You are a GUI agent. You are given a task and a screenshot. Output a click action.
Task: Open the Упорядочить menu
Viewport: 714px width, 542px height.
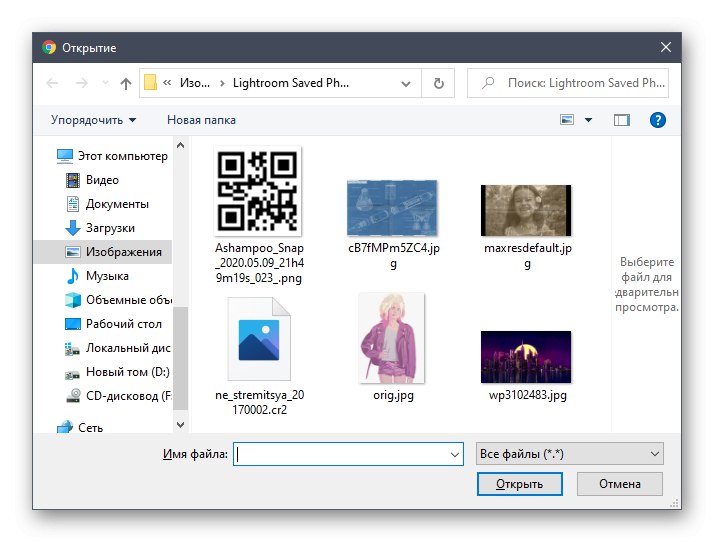93,120
